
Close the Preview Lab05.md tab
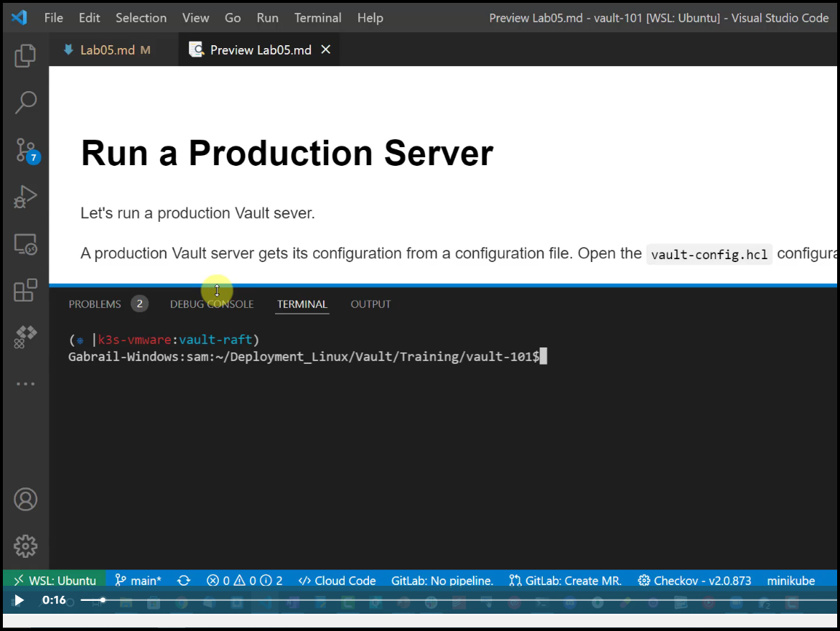pyautogui.click(x=326, y=50)
